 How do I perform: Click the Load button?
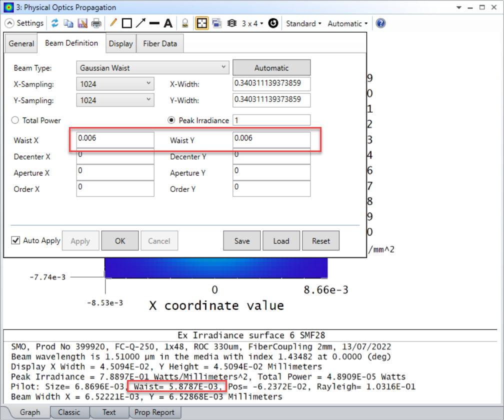point(281,240)
